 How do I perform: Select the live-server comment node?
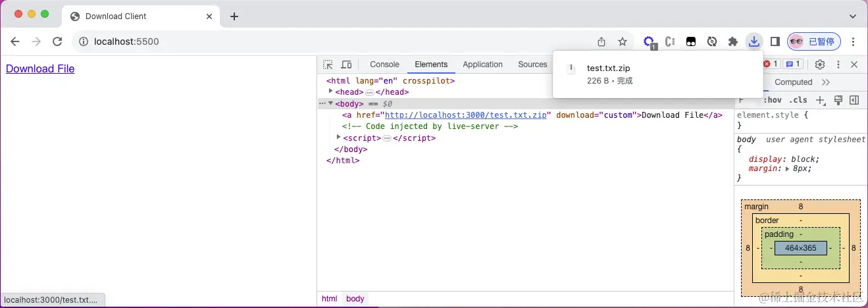430,126
